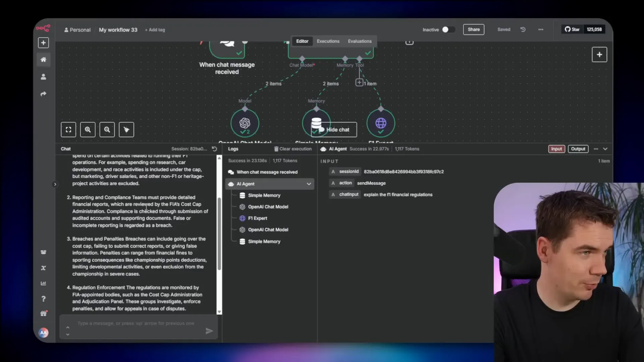Click the chat panel scrollbar thumb
The width and height of the screenshot is (644, 362).
(219, 234)
